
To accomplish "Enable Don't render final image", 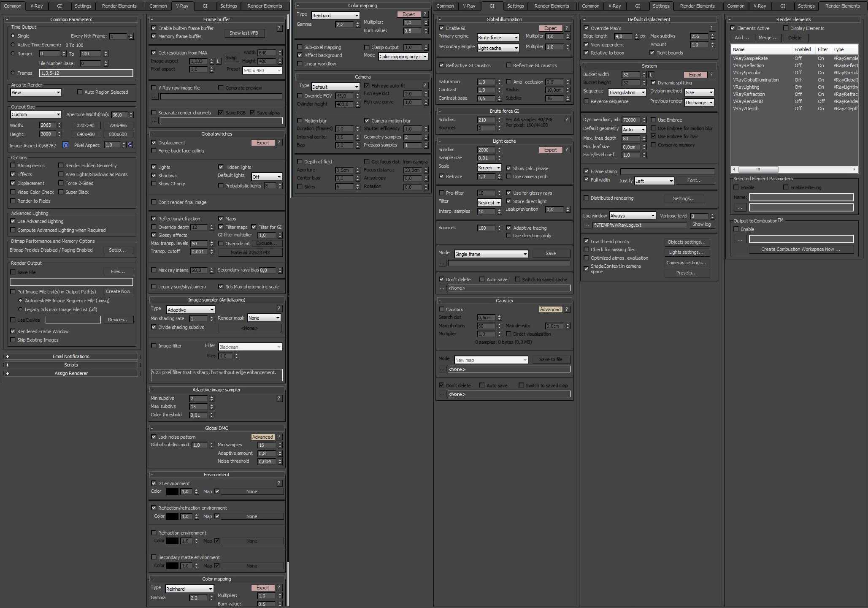I will point(154,202).
